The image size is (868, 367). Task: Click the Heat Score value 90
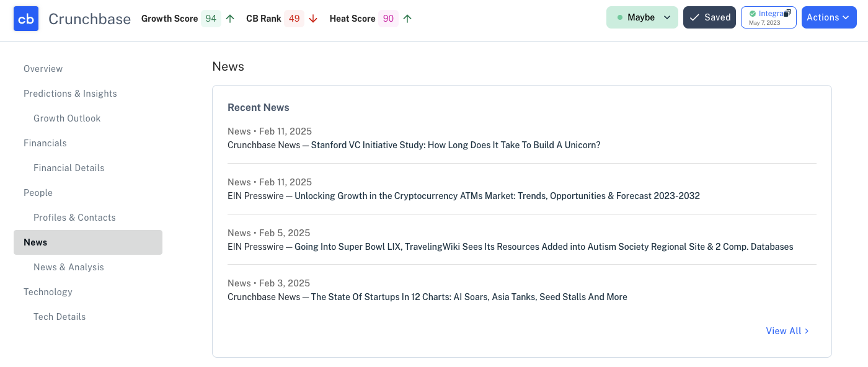(x=388, y=19)
